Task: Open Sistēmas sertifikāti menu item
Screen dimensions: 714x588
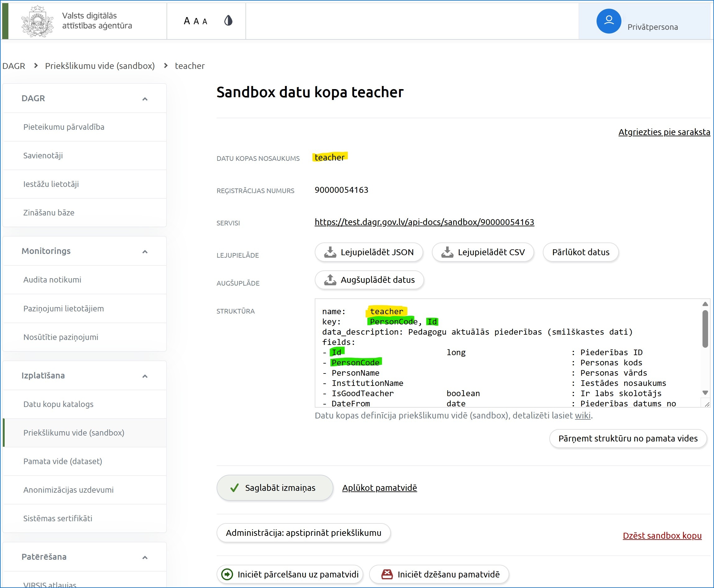Action: click(85, 518)
